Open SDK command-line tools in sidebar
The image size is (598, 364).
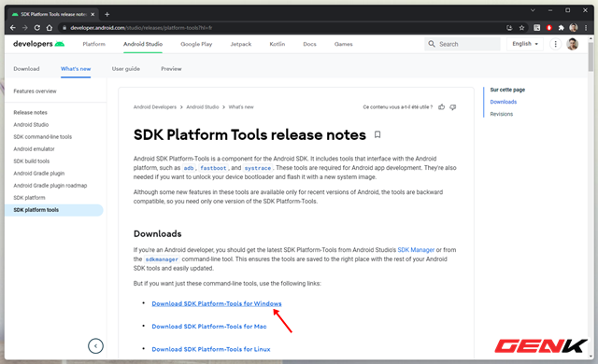click(42, 137)
